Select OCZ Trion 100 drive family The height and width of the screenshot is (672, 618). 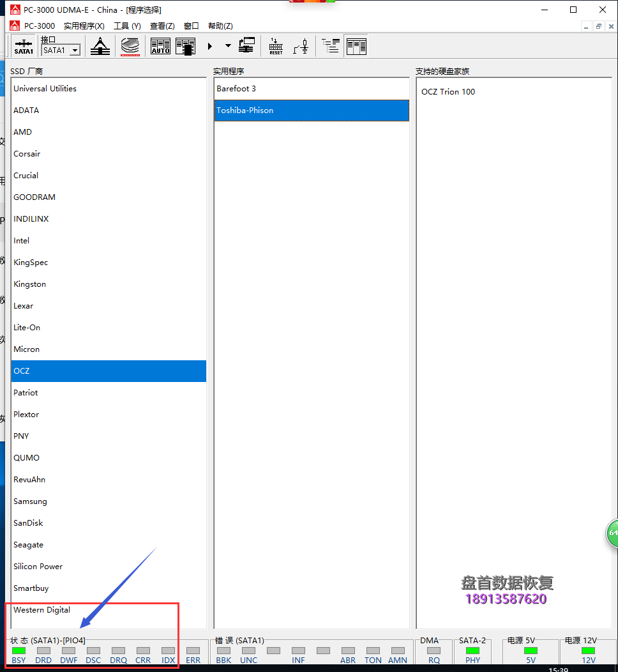coord(448,92)
